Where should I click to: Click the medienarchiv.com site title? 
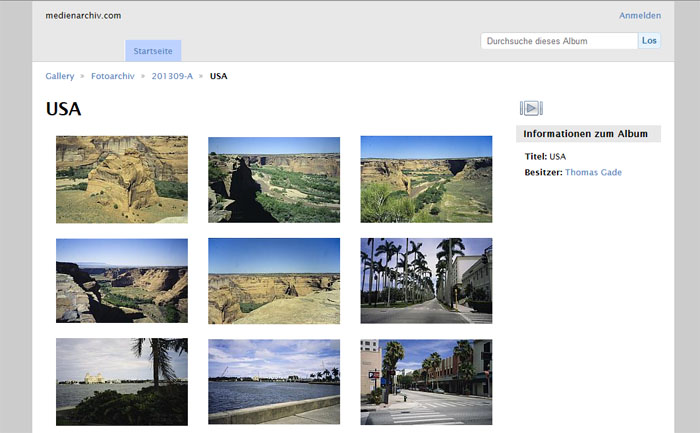coord(83,15)
